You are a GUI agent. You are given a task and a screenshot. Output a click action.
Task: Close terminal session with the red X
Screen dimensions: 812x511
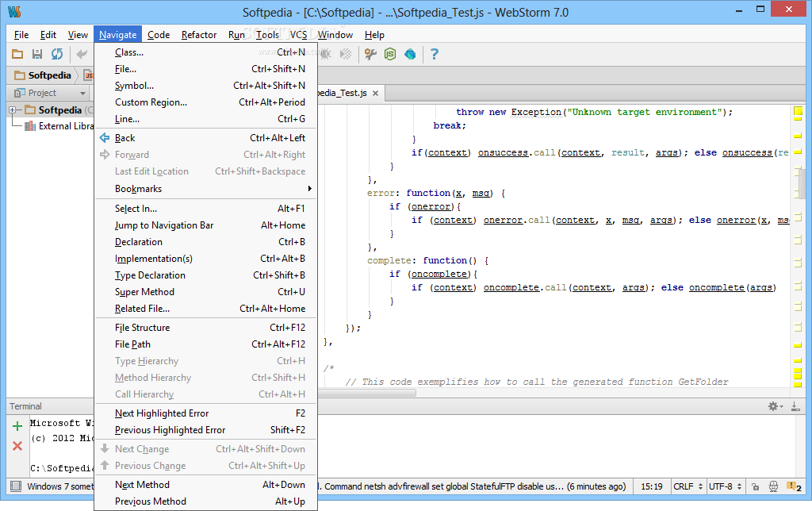point(17,446)
